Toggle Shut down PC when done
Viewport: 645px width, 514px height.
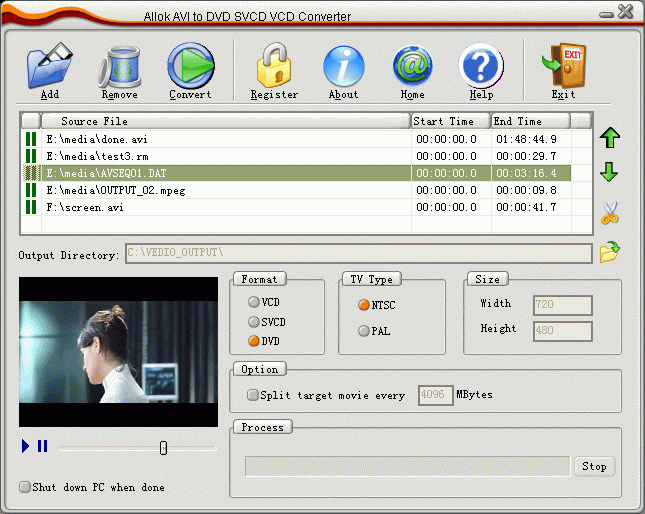click(25, 487)
